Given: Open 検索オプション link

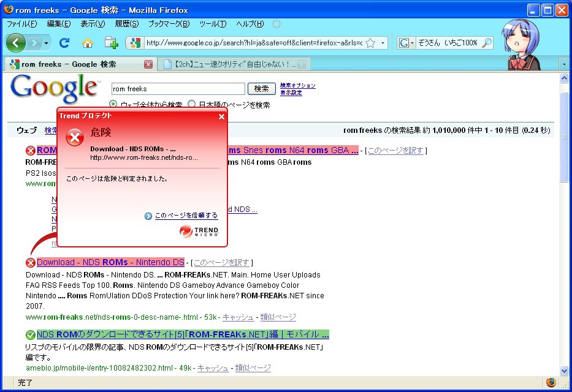Looking at the screenshot, I should pyautogui.click(x=298, y=85).
